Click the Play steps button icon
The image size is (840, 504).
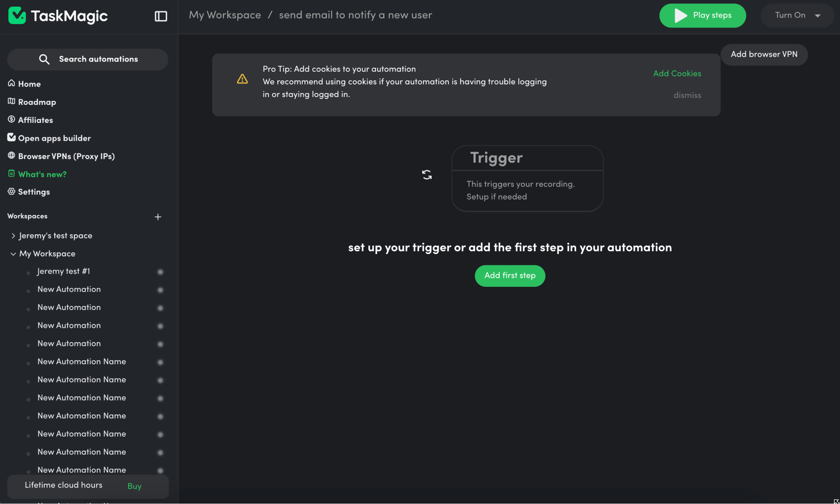pos(680,15)
